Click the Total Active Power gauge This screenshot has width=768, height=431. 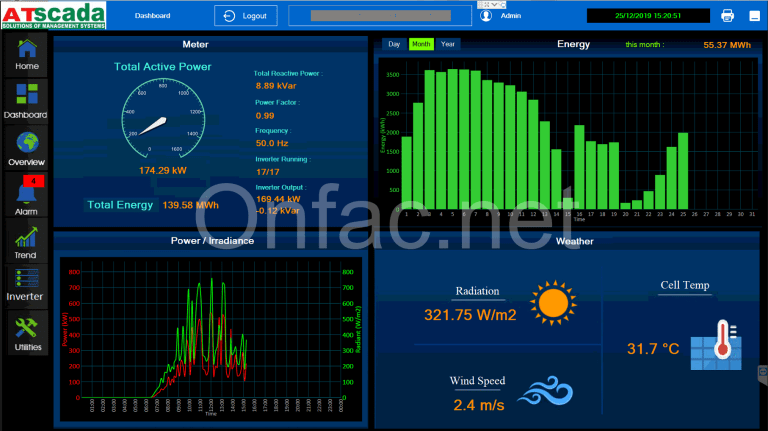161,120
